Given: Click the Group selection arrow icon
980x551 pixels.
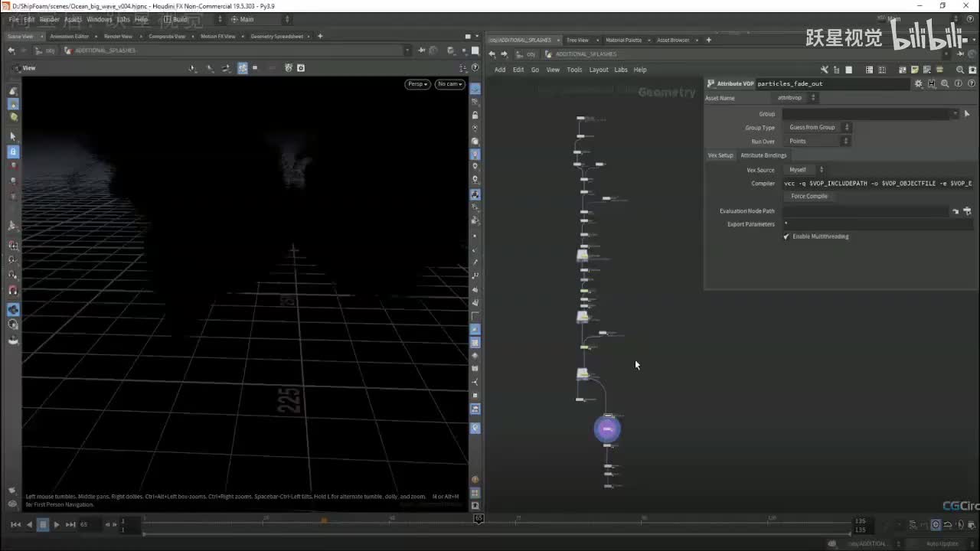Looking at the screenshot, I should point(967,114).
